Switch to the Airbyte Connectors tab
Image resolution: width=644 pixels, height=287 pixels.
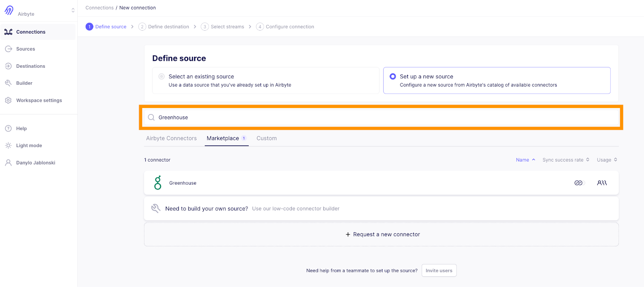[x=171, y=138]
